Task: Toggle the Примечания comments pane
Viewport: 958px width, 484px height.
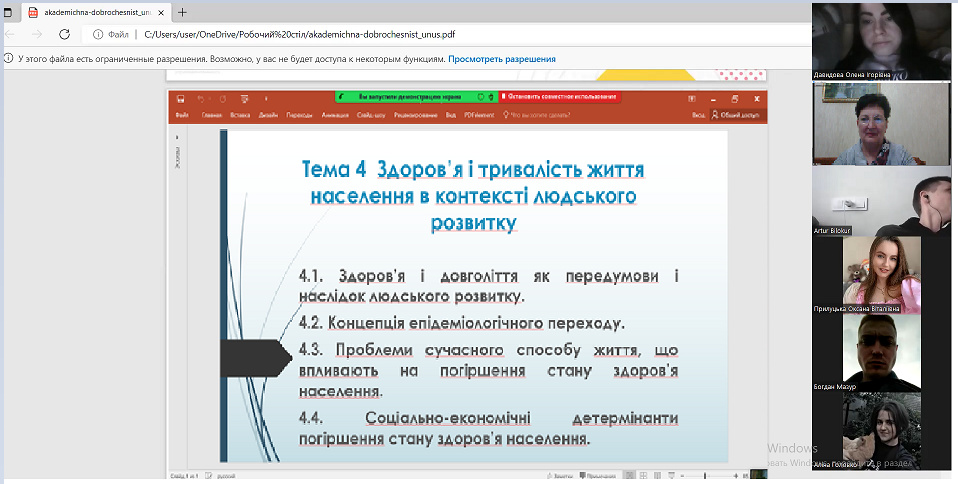Action: click(x=598, y=475)
